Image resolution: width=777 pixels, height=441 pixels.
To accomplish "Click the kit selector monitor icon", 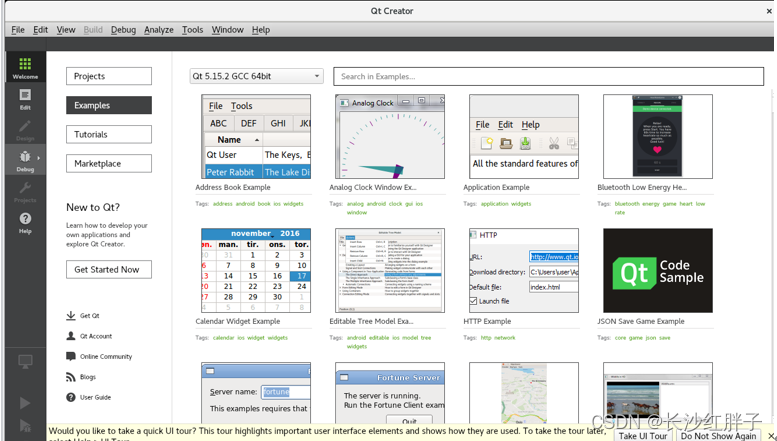I will pyautogui.click(x=25, y=362).
